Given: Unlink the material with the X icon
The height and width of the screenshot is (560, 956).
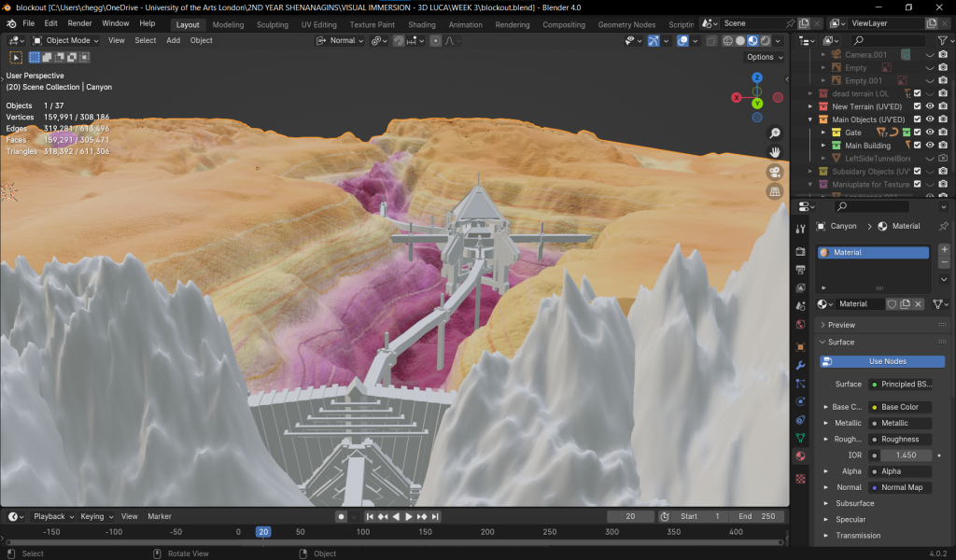Looking at the screenshot, I should [919, 304].
